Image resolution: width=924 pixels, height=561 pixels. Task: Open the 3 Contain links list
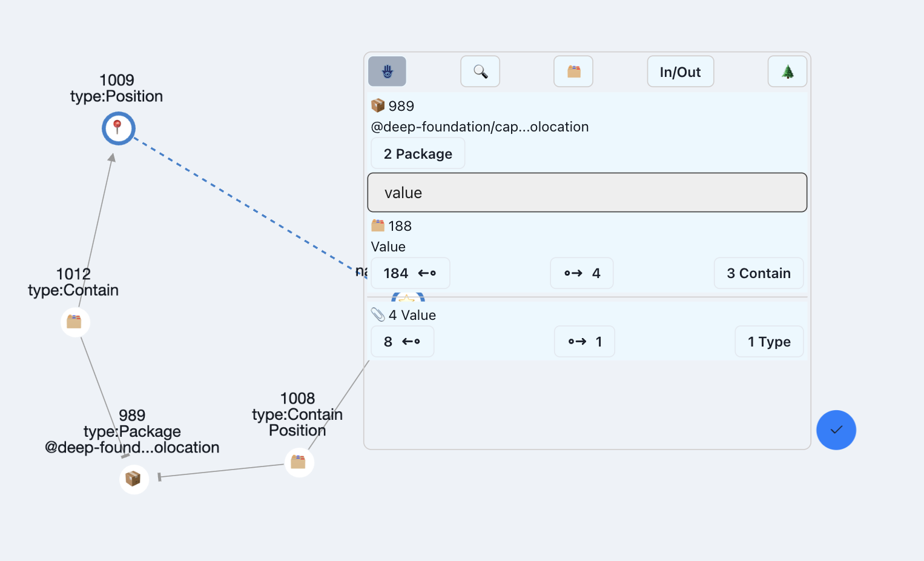pos(759,273)
